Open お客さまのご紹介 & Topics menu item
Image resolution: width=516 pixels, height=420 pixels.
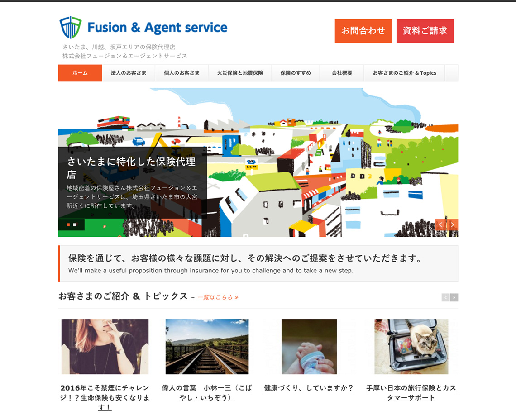[405, 73]
